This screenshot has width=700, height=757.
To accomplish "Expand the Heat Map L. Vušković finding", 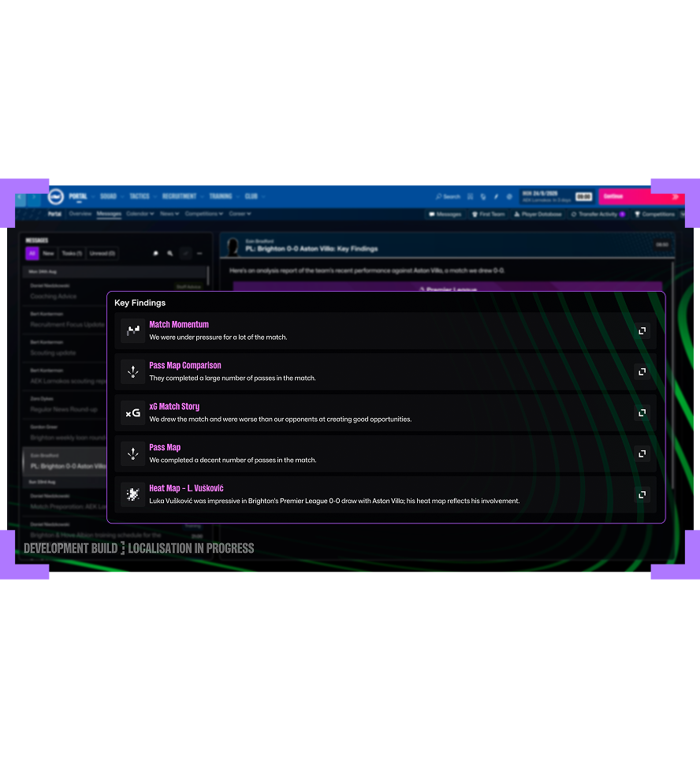I will tap(642, 494).
